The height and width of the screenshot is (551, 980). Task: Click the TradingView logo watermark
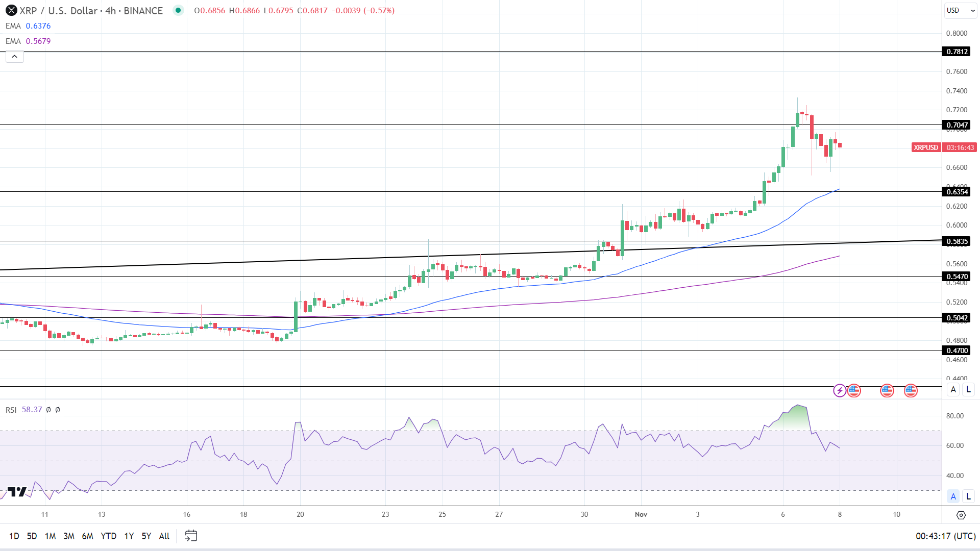pos(17,492)
